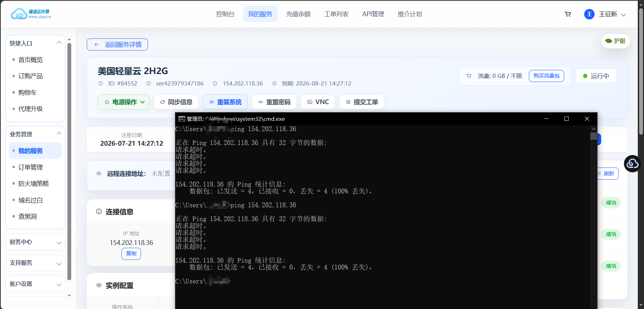
Task: Click the 未配置 remote address value
Action: click(161, 174)
